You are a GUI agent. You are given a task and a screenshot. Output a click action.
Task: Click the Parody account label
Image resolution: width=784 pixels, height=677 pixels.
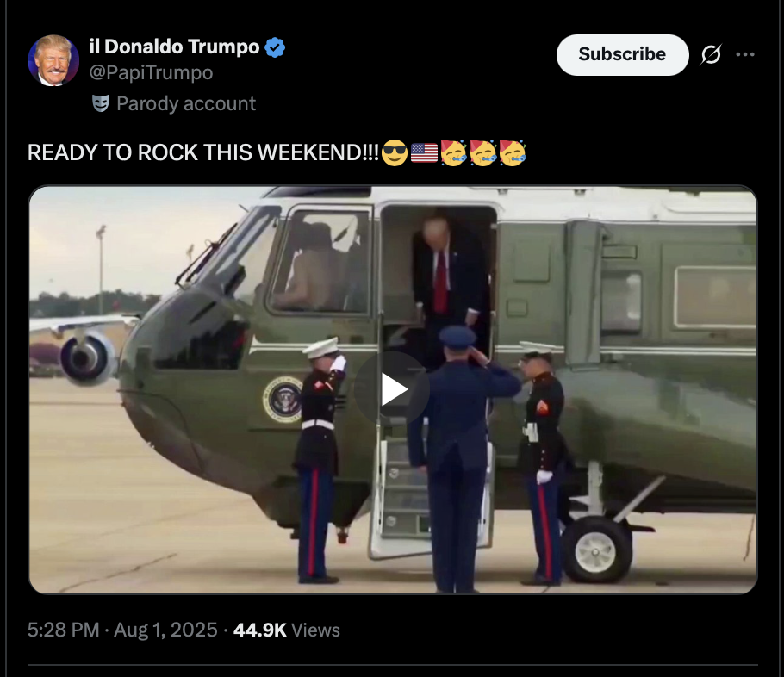click(186, 103)
